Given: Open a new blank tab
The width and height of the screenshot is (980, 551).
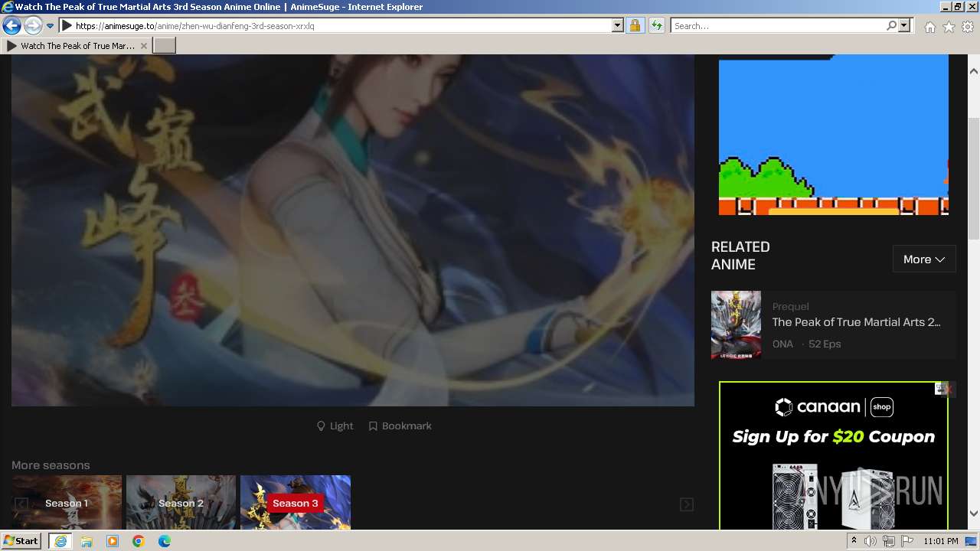Looking at the screenshot, I should (x=165, y=46).
